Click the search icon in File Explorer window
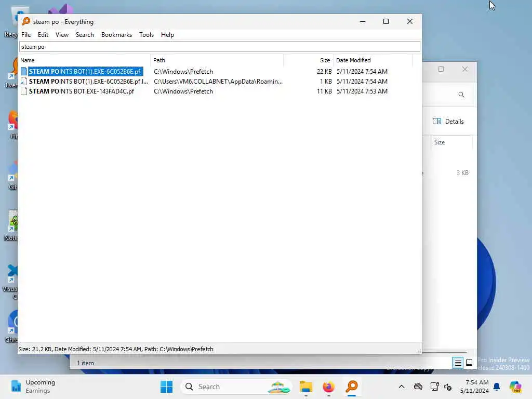Image resolution: width=532 pixels, height=399 pixels. point(461,95)
